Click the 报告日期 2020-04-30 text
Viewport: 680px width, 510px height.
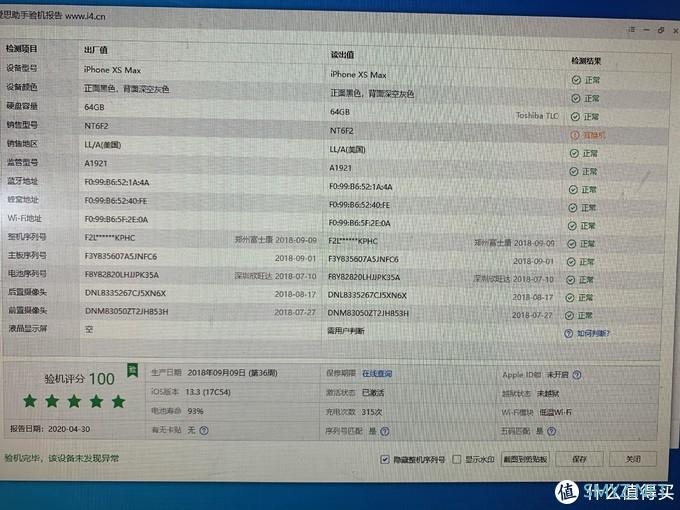pos(50,429)
